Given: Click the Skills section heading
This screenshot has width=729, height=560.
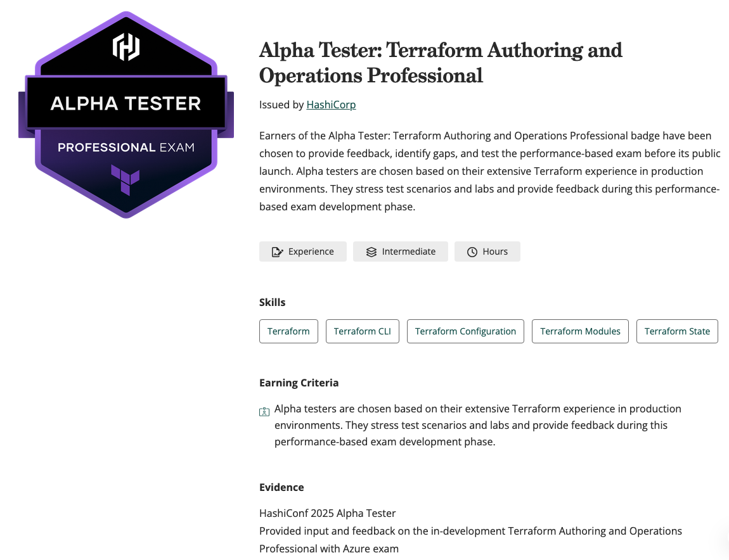Looking at the screenshot, I should click(x=273, y=302).
